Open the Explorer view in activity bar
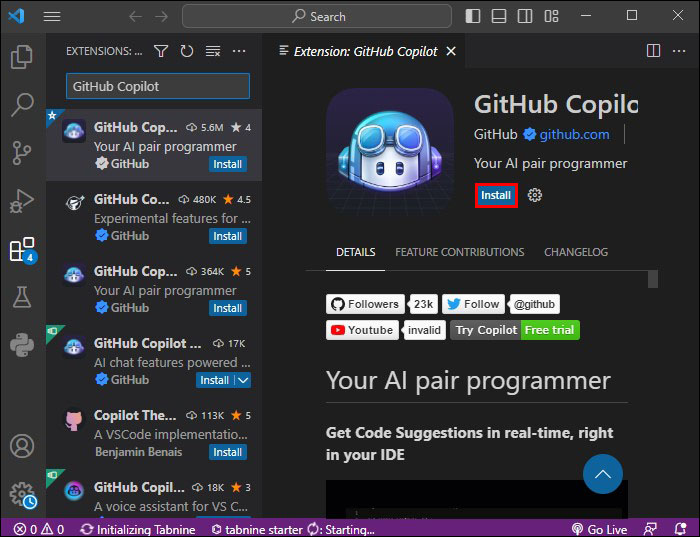Image resolution: width=700 pixels, height=537 pixels. (x=22, y=57)
